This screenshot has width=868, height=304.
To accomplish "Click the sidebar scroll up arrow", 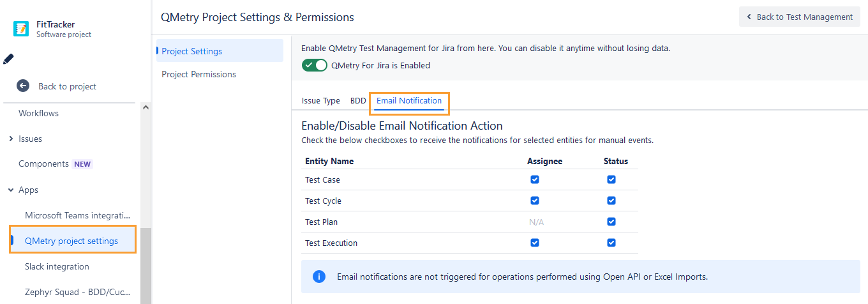I will (146, 107).
